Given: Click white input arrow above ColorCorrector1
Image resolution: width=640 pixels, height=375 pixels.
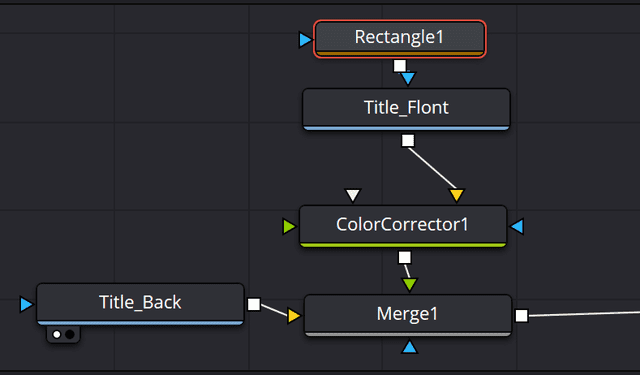Looking at the screenshot, I should point(353,195).
